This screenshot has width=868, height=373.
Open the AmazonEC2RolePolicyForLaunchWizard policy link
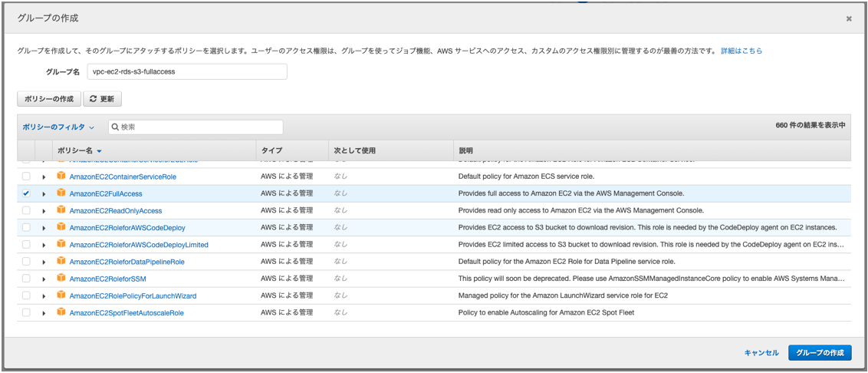133,296
